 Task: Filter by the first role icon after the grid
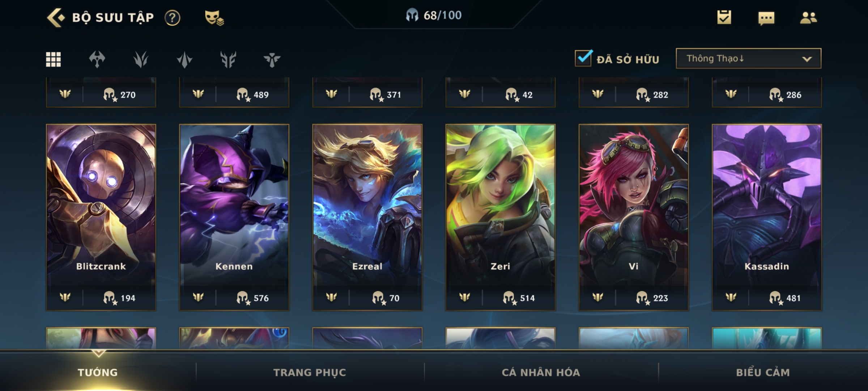(x=97, y=59)
